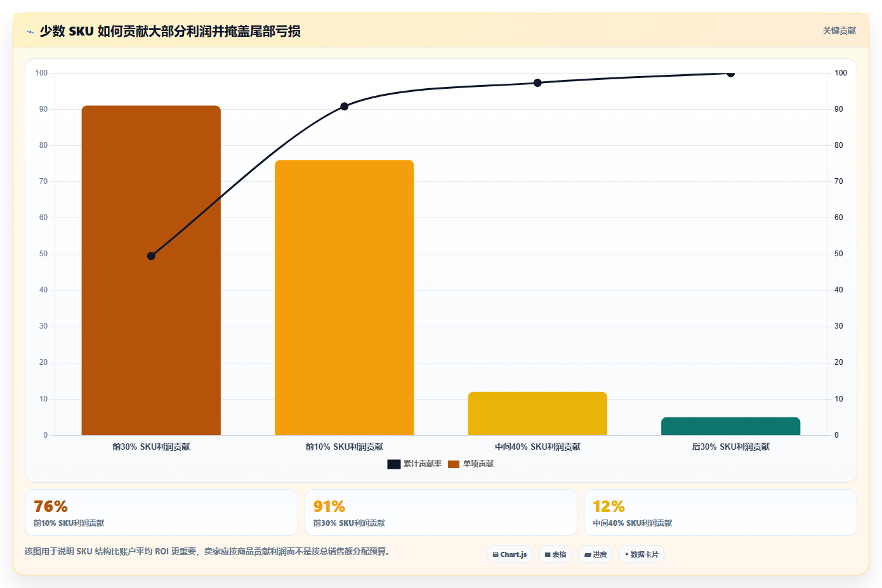The image size is (882, 588).
Task: Select the 表格 tag pill
Action: click(x=555, y=554)
